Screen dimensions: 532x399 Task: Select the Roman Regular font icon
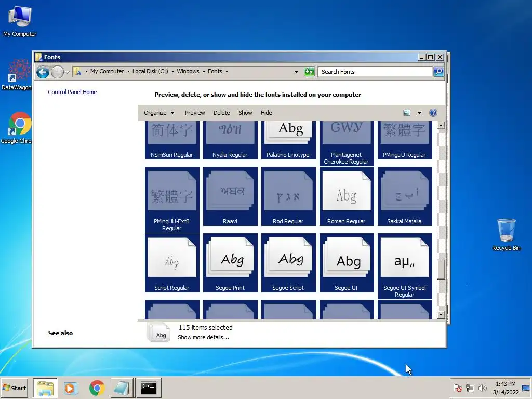click(347, 196)
